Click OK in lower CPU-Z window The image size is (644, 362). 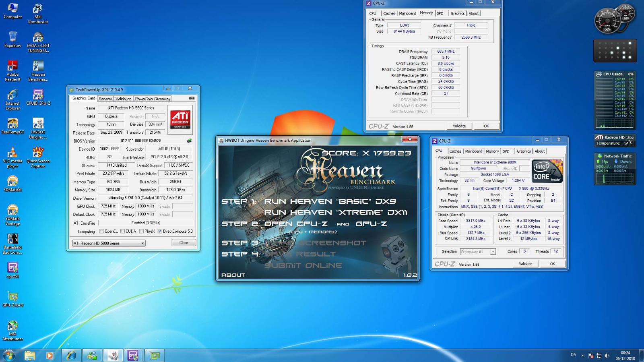pos(552,264)
